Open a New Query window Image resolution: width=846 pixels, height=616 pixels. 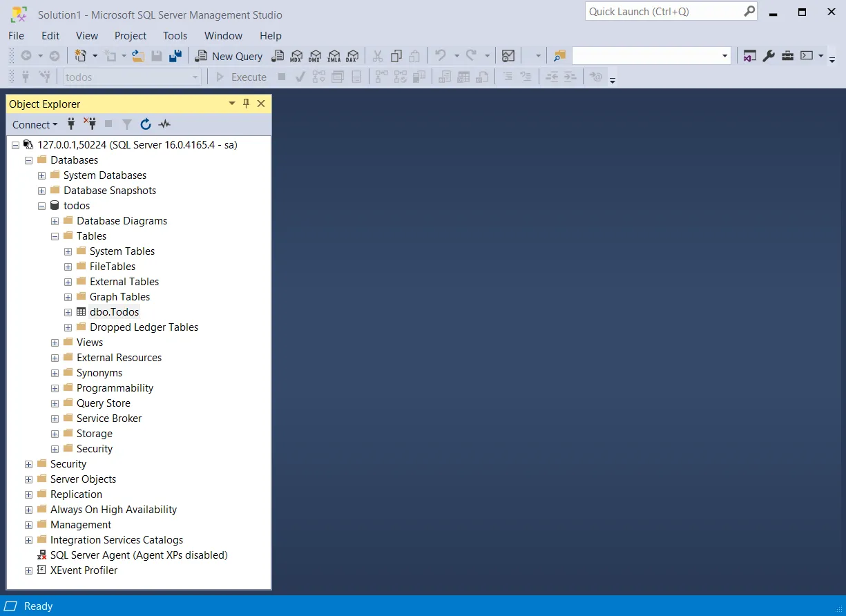(229, 56)
